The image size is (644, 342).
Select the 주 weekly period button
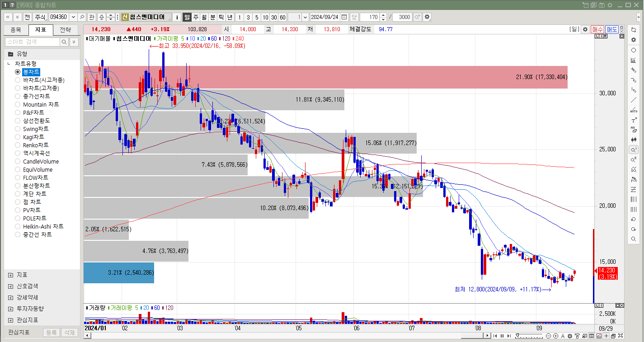pos(196,17)
